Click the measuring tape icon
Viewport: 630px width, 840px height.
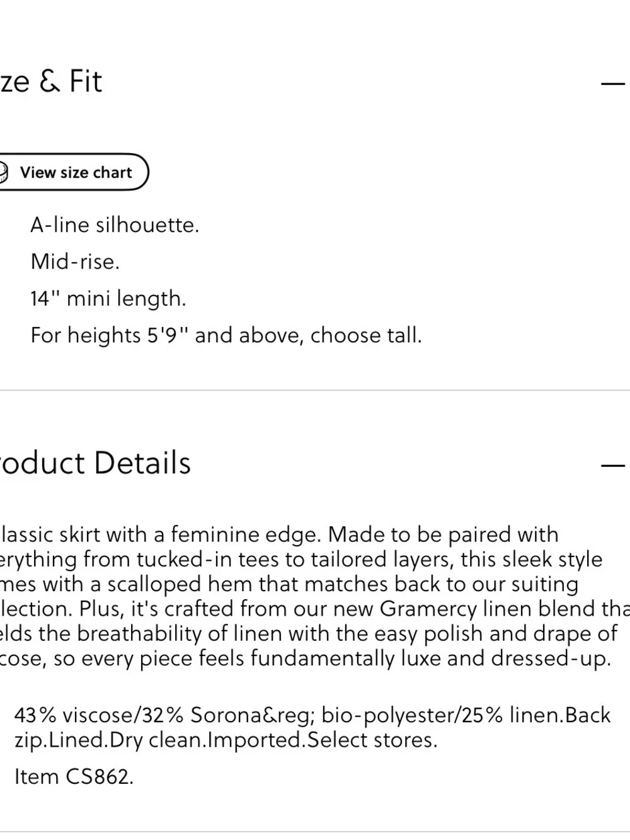coord(3,172)
